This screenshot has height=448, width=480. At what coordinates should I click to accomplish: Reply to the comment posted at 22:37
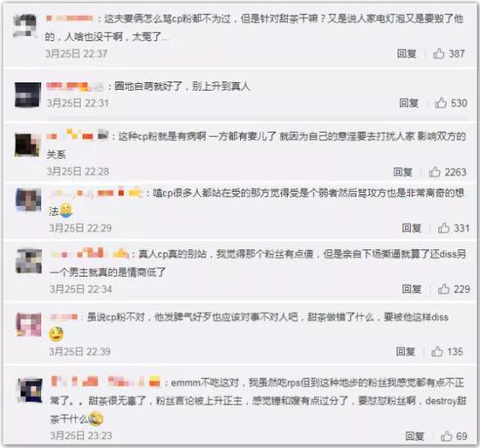[407, 53]
